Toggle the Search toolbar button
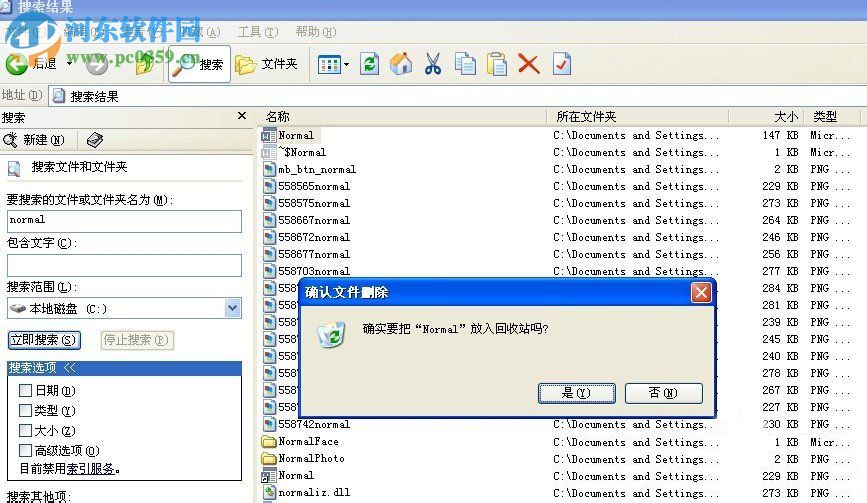 (199, 64)
